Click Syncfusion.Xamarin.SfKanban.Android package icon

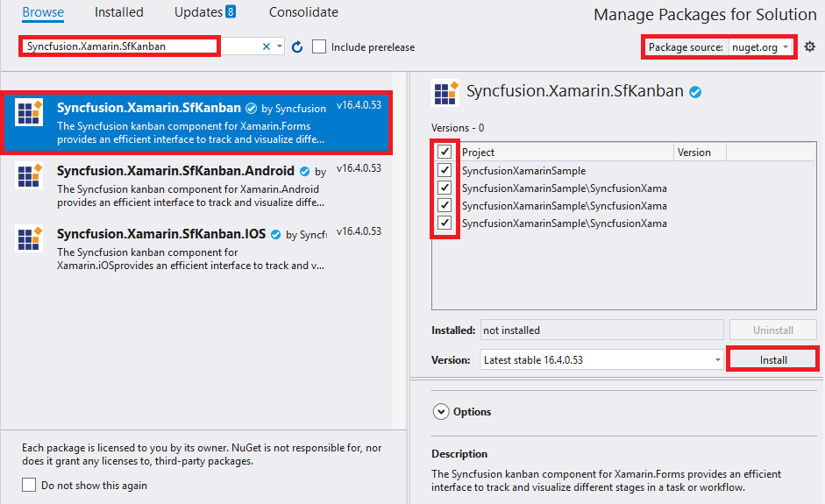tap(31, 178)
